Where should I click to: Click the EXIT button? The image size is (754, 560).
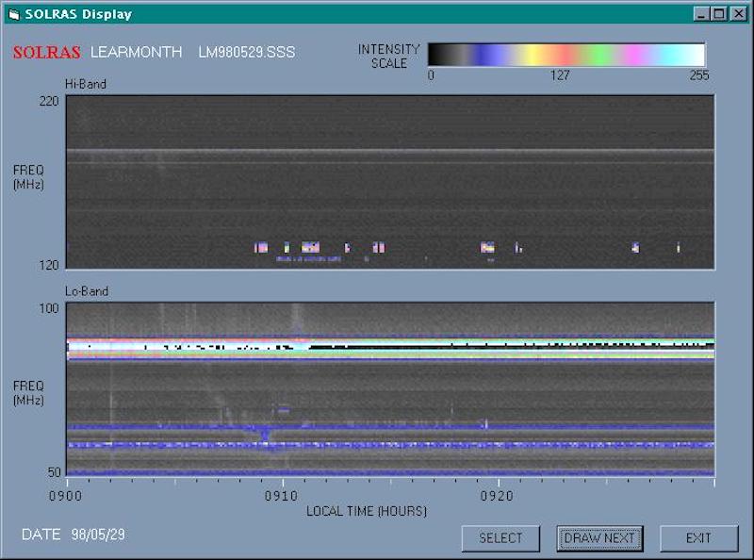pos(698,538)
